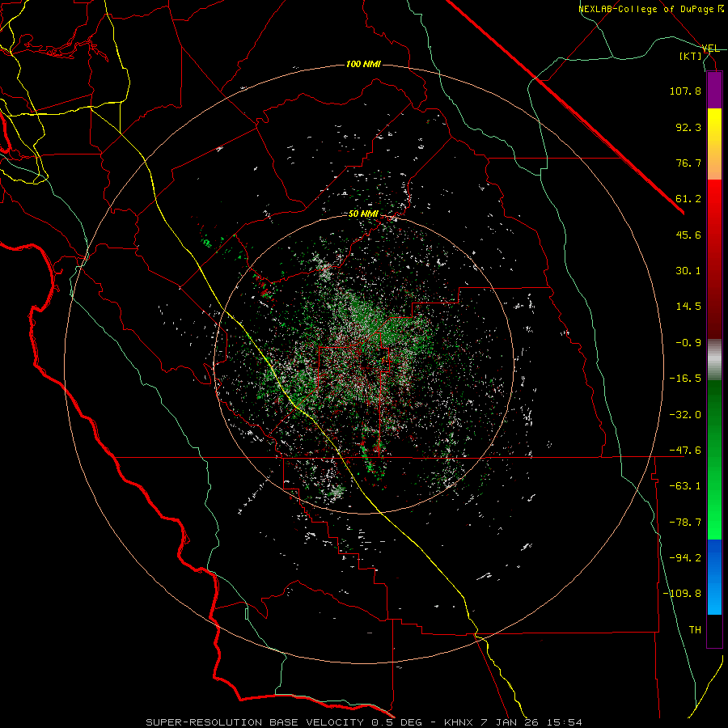Click the gray segment of the color bar
728x728 pixels.
point(714,360)
